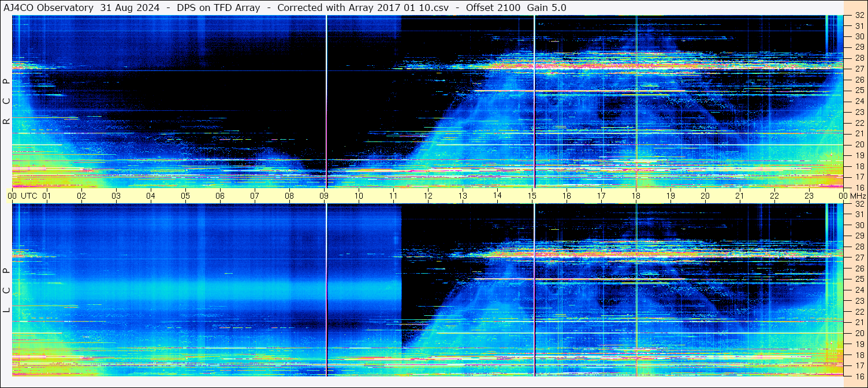This screenshot has width=868, height=388.
Task: Pick the 24 MHz label of LCP panel
Action: 859,290
